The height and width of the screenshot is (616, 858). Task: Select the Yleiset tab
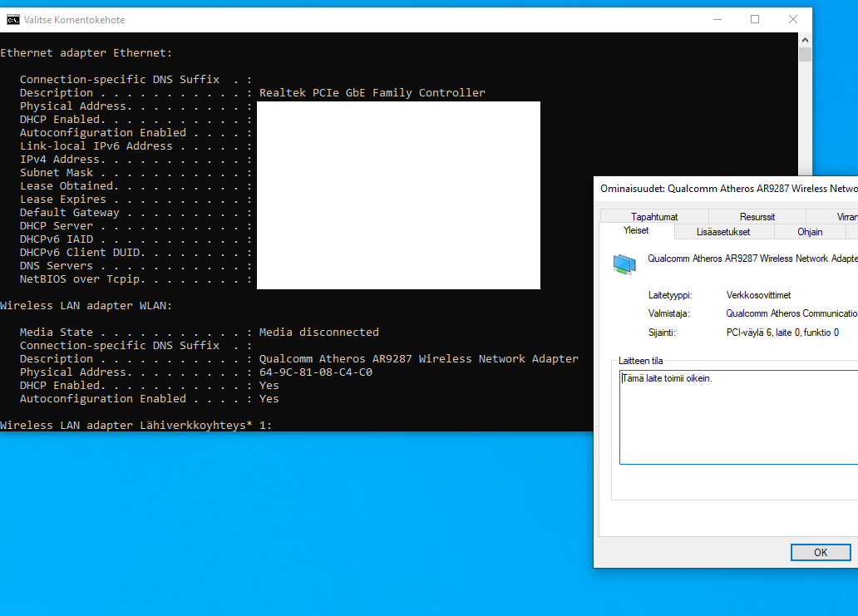(x=637, y=231)
